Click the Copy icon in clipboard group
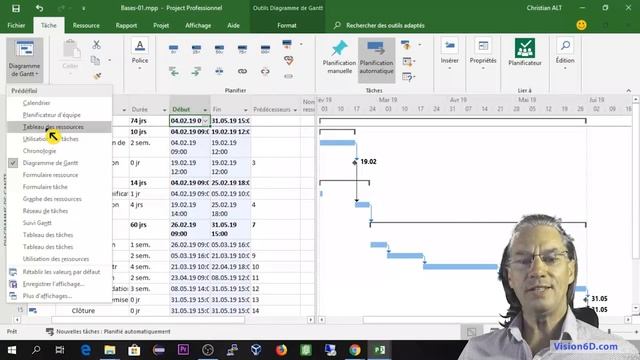Image resolution: width=640 pixels, height=360 pixels. [96, 60]
